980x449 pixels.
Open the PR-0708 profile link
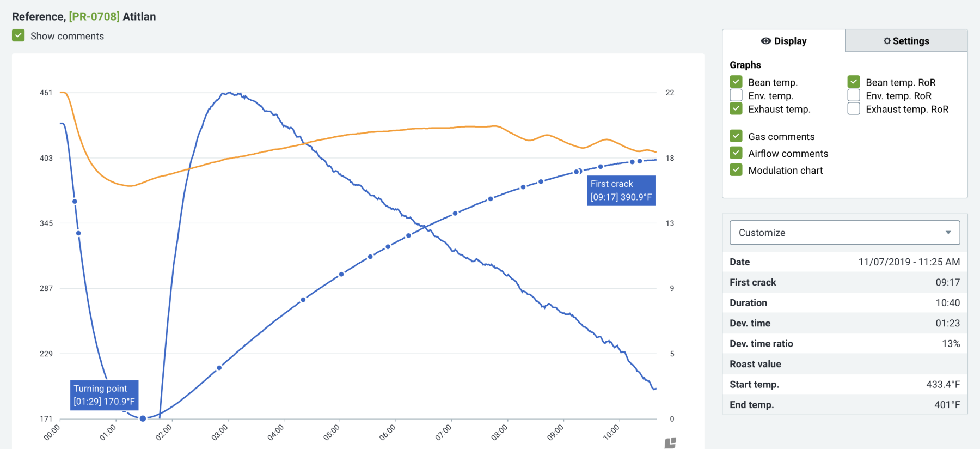point(94,16)
